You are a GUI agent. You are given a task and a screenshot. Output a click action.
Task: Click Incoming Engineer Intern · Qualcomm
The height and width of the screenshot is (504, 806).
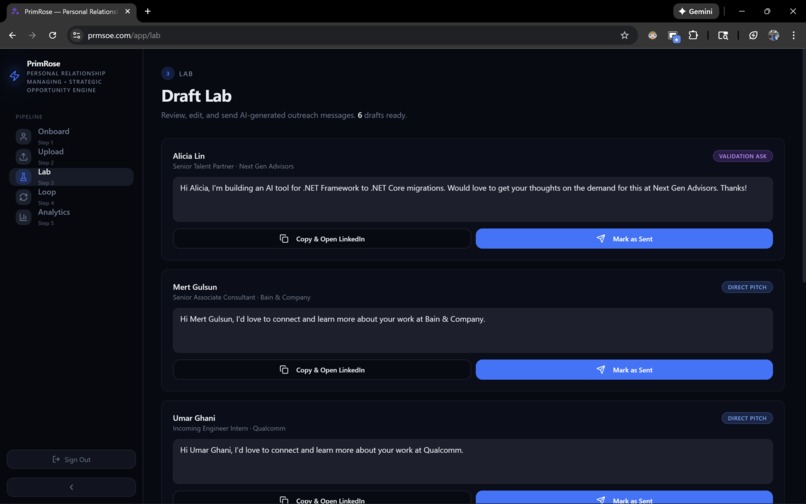pyautogui.click(x=229, y=428)
